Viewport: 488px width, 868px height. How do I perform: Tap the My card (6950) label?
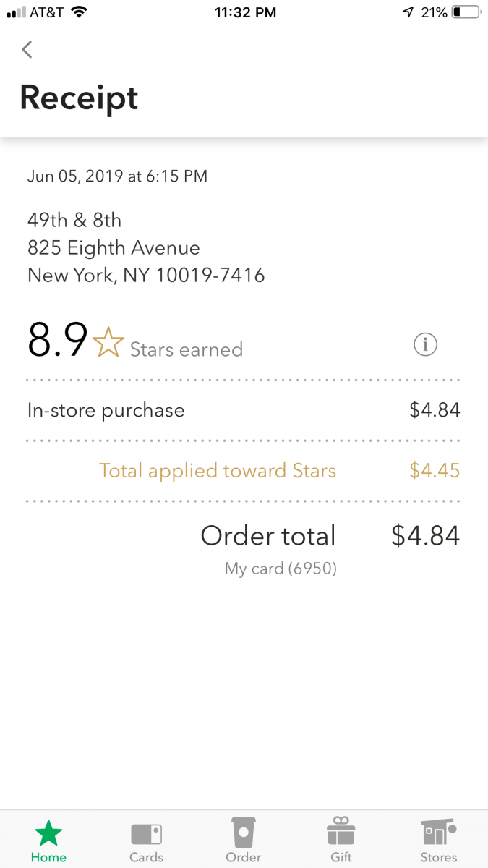[x=281, y=569]
